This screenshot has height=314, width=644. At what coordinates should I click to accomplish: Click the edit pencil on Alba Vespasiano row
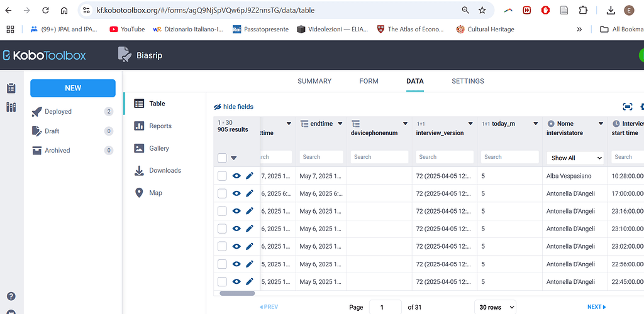pyautogui.click(x=250, y=176)
